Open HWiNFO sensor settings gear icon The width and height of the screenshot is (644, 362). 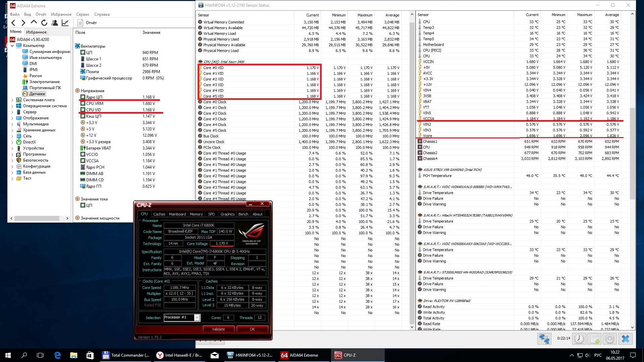pyautogui.click(x=610, y=339)
